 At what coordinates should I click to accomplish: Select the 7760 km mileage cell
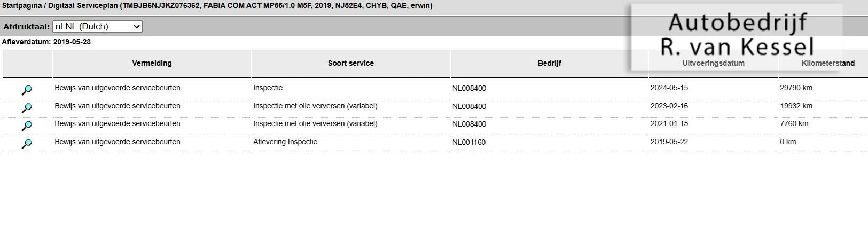tap(794, 123)
